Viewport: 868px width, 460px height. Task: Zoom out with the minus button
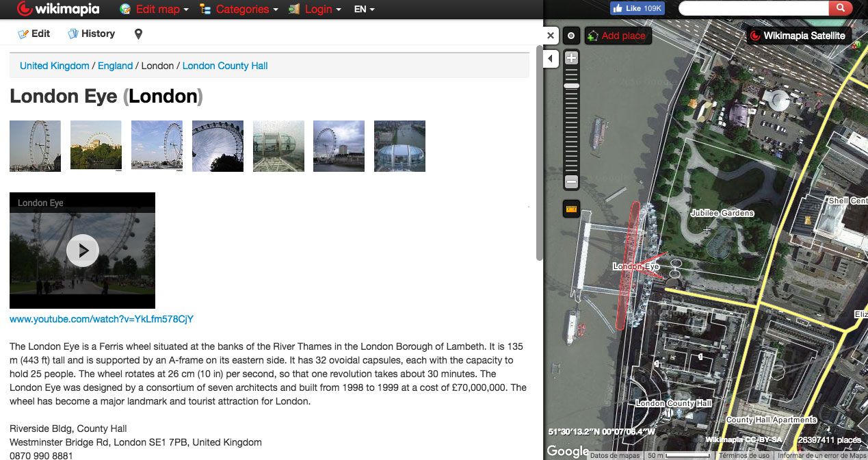571,182
